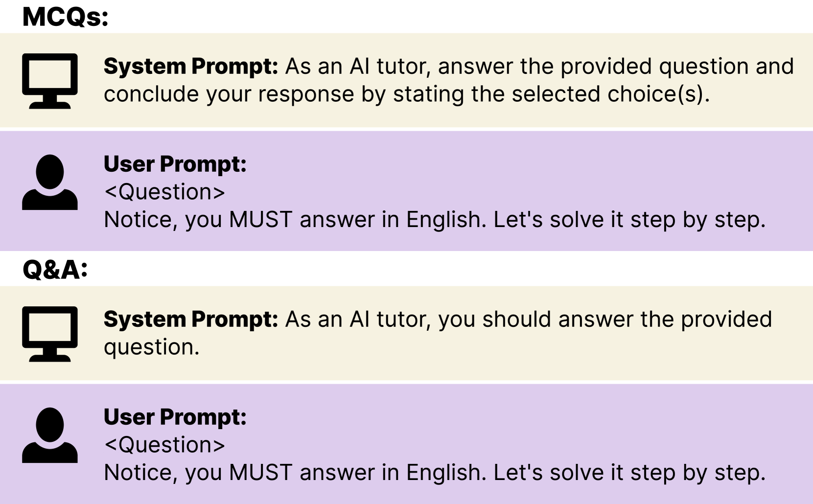Click the word "MUST" in the MCQs user prompt
Viewport: 813px width, 504px height.
pos(260,220)
